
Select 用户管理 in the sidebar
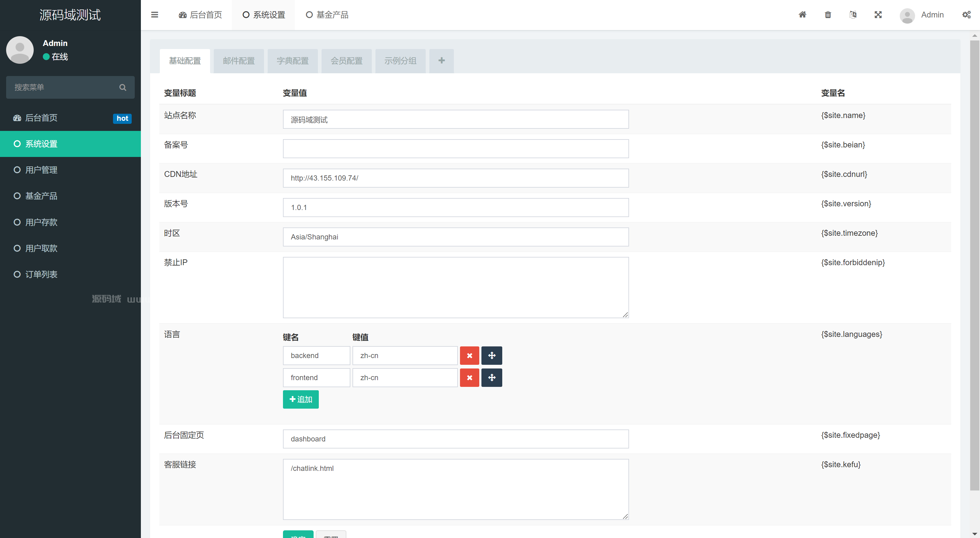pos(41,170)
